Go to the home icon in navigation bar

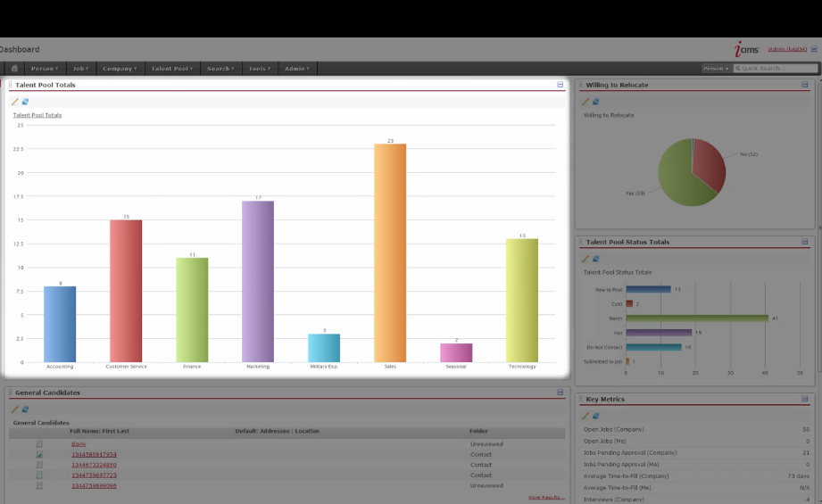coord(14,68)
